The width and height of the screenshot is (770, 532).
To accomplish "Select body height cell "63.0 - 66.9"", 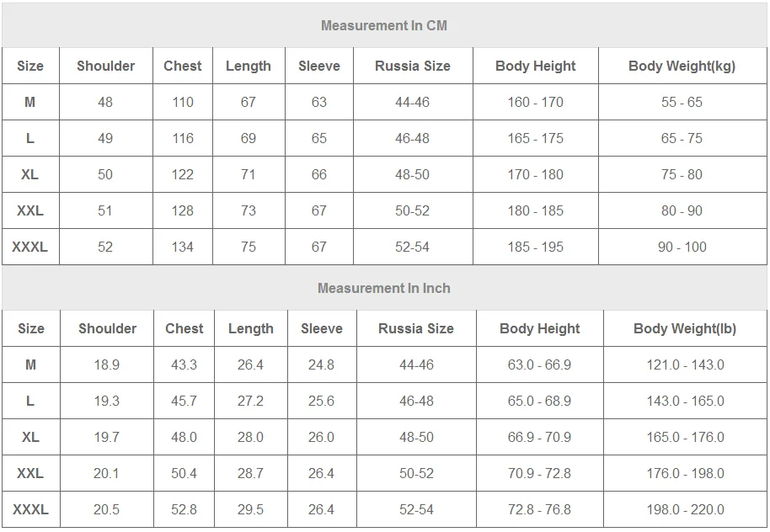I will (539, 364).
